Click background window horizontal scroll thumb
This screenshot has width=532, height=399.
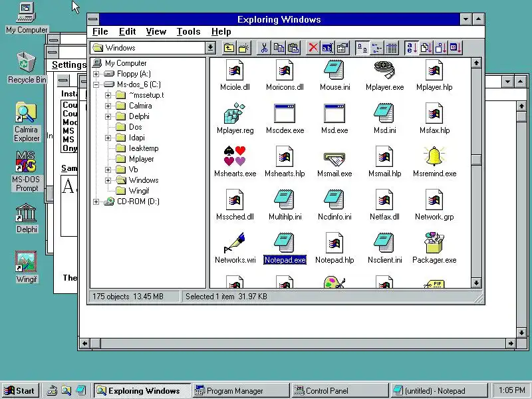pyautogui.click(x=96, y=343)
